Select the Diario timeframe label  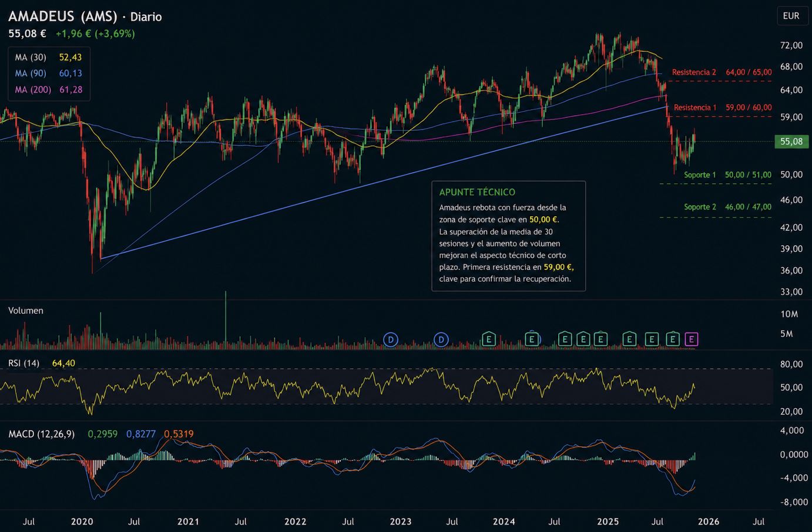[146, 17]
